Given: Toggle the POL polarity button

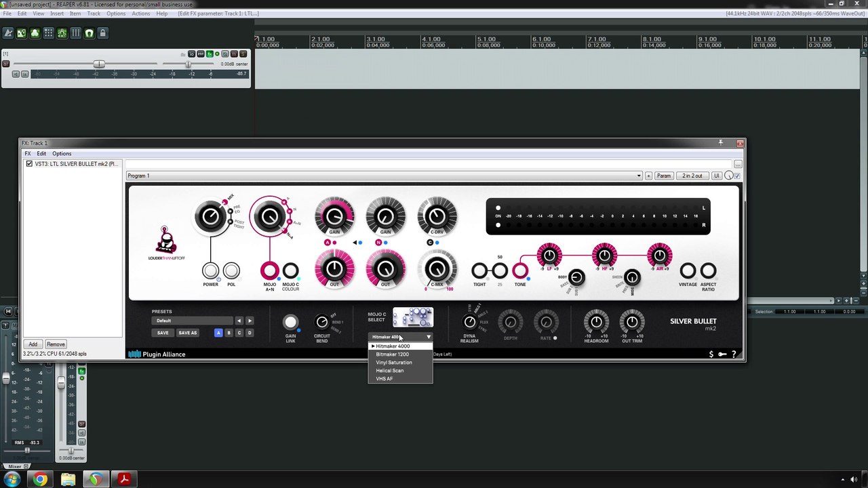Looking at the screenshot, I should [231, 271].
